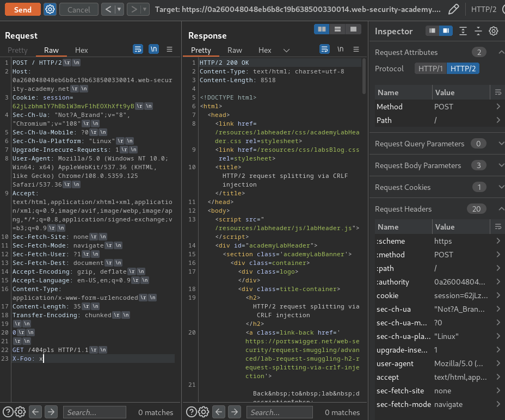Toggle word wrap in Response editor
Image resolution: width=505 pixels, height=420 pixels.
pos(324,50)
